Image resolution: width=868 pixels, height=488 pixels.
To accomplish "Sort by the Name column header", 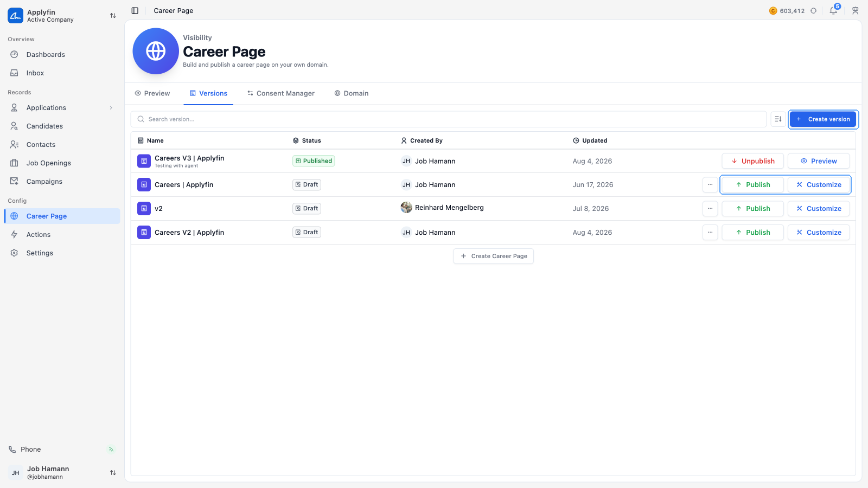I will pyautogui.click(x=151, y=140).
